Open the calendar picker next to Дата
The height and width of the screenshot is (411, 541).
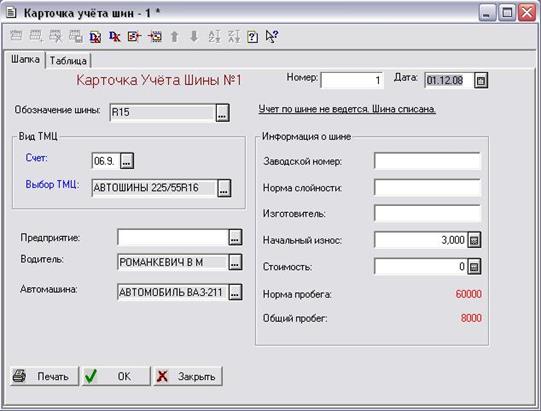481,80
